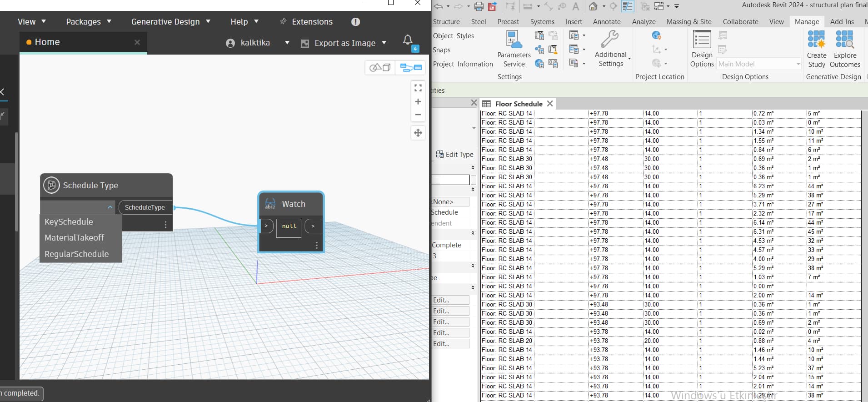Close the Revit Properties palette
Screen dimensions: 868x402
coord(474,103)
